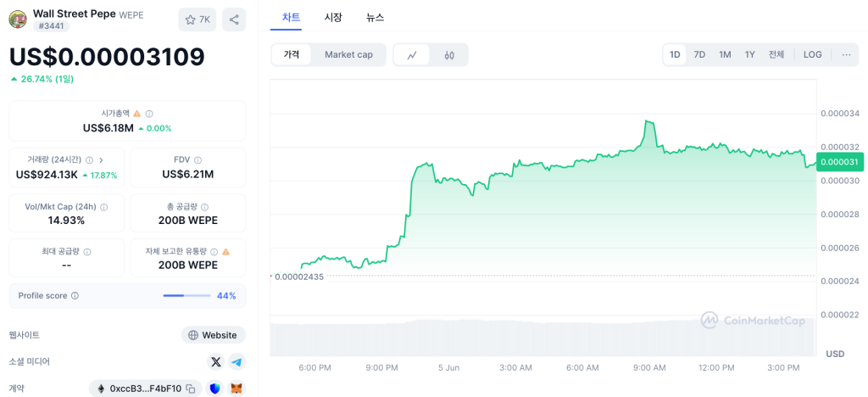
Task: Open the Telegram social media icon
Action: pyautogui.click(x=237, y=362)
